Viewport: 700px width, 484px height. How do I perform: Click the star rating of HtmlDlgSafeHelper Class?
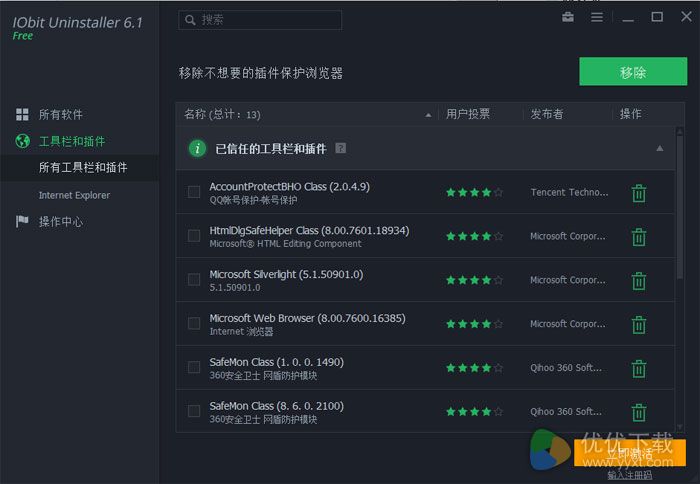[x=475, y=236]
